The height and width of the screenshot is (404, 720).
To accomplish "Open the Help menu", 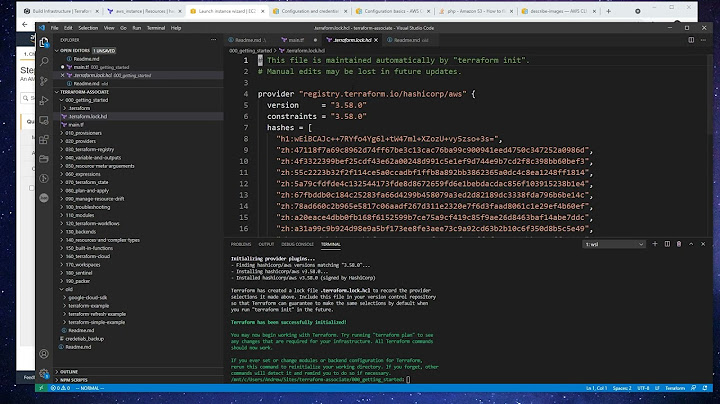I will coord(176,28).
